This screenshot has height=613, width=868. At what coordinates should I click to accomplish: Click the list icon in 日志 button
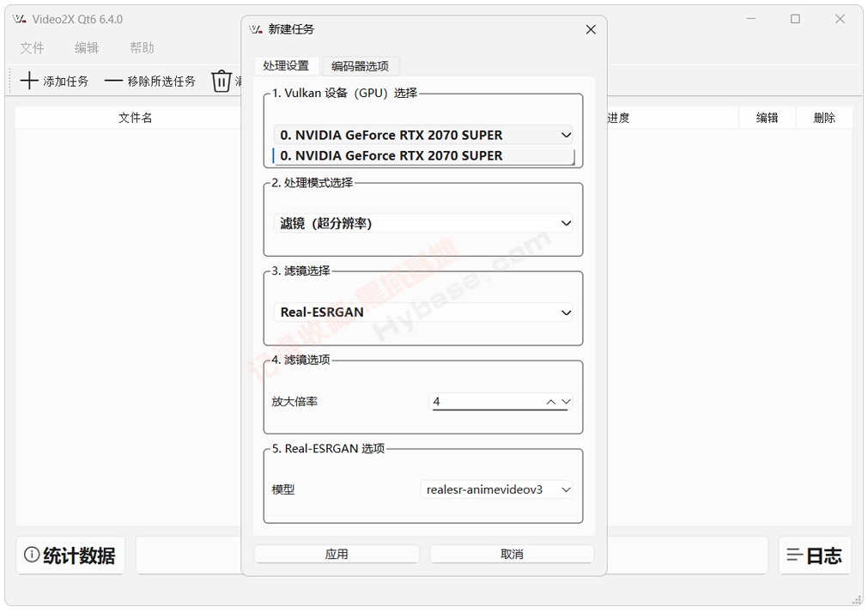pyautogui.click(x=794, y=555)
